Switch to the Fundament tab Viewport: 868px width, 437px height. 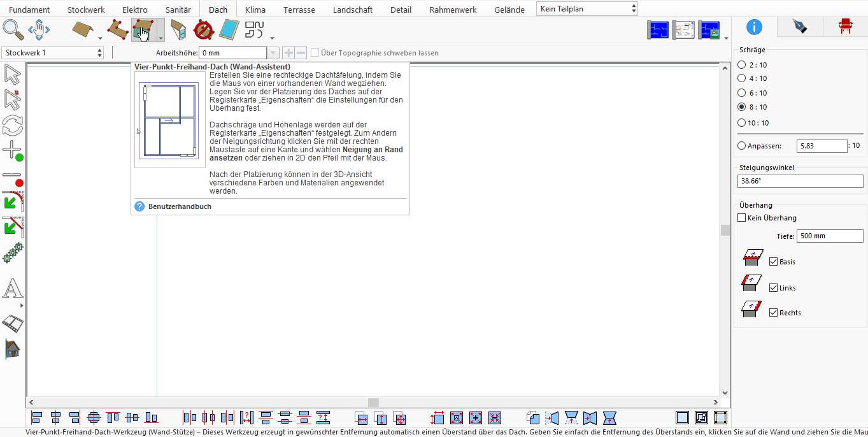[x=29, y=10]
